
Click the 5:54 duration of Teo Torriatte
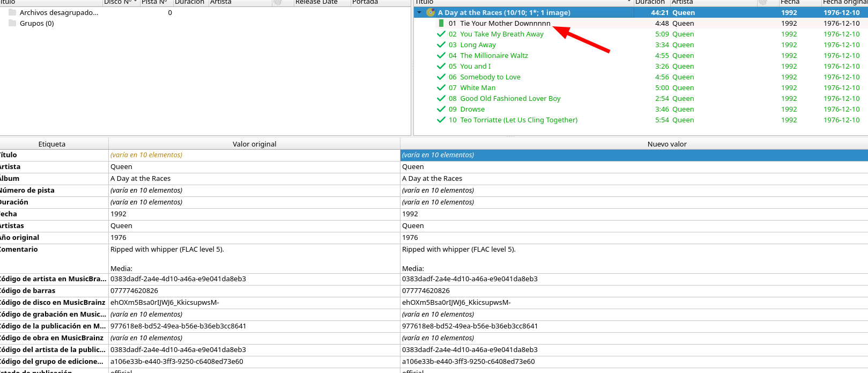(x=662, y=120)
